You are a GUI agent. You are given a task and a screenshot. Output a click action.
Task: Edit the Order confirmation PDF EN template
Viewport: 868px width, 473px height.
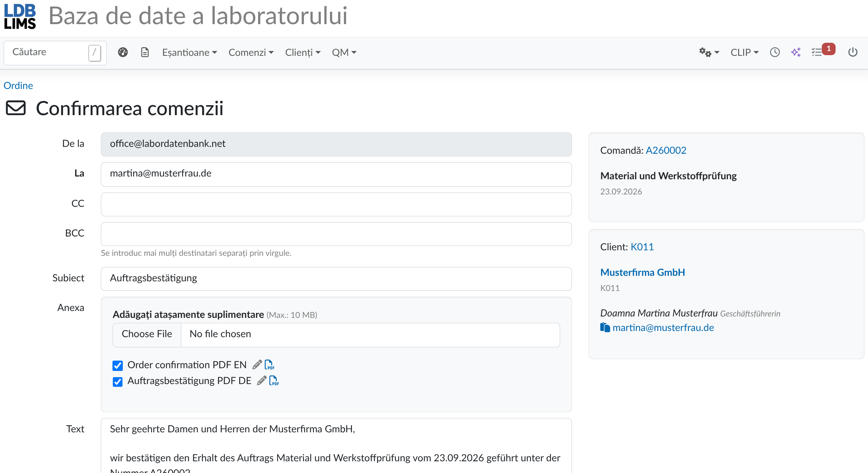click(x=257, y=365)
